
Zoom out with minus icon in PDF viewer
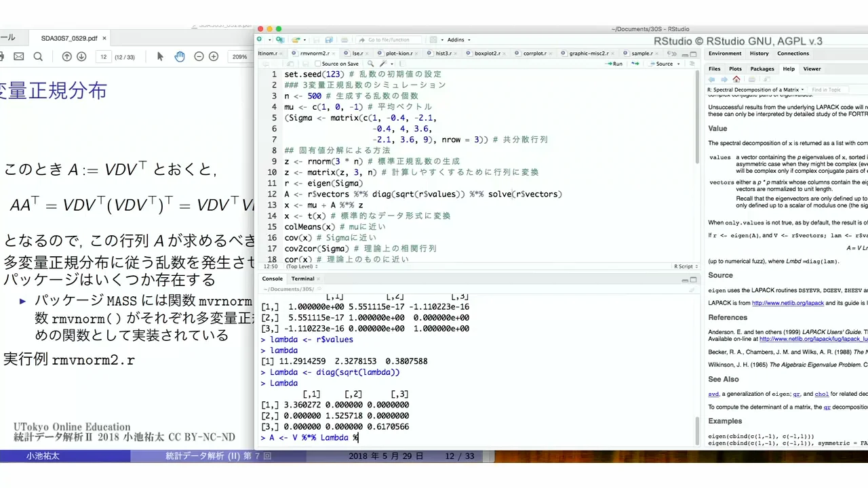pyautogui.click(x=199, y=56)
